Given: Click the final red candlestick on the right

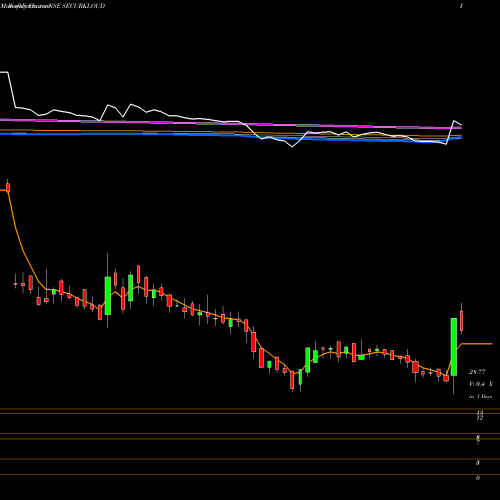Looking at the screenshot, I should point(462,321).
